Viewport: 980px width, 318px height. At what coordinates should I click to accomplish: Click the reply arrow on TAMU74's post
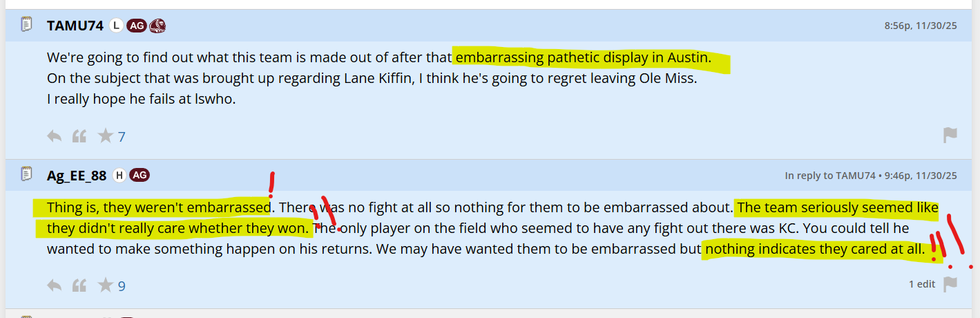tap(55, 136)
